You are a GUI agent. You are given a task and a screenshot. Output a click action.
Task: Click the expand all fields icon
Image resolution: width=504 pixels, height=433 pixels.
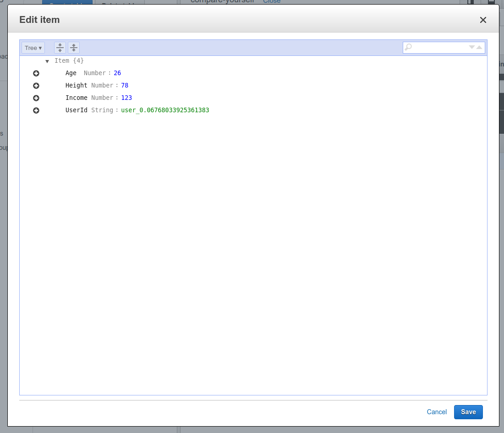click(x=60, y=48)
